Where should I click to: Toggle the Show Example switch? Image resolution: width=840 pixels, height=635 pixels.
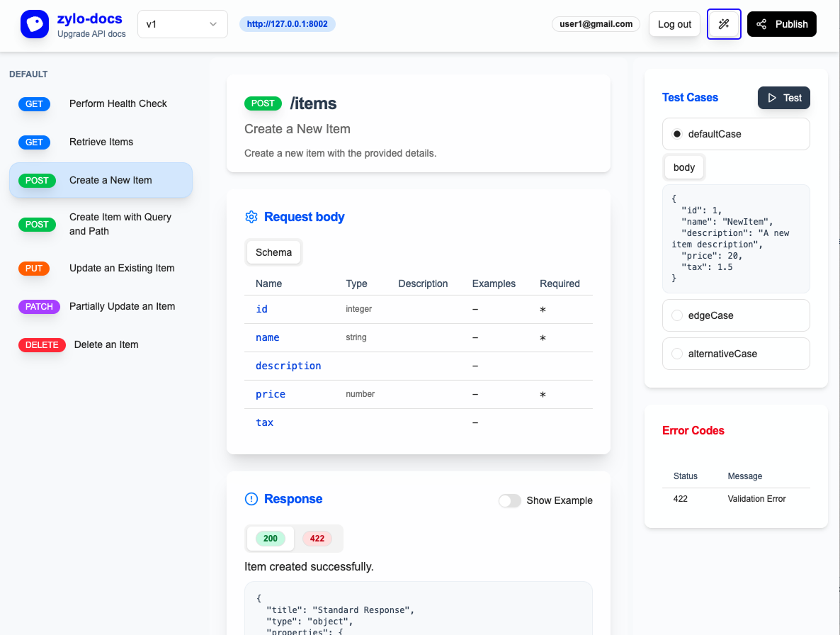click(x=509, y=500)
